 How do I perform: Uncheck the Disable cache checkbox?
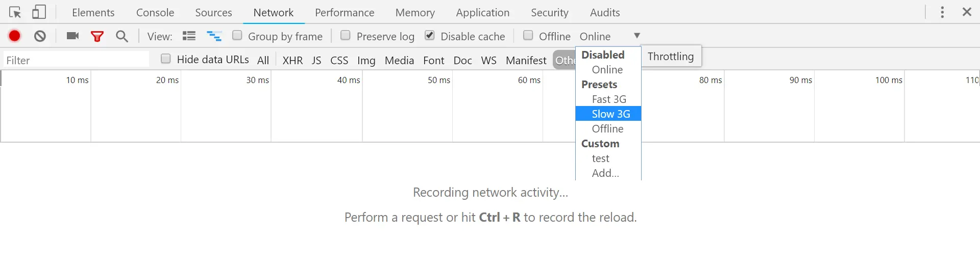click(430, 35)
